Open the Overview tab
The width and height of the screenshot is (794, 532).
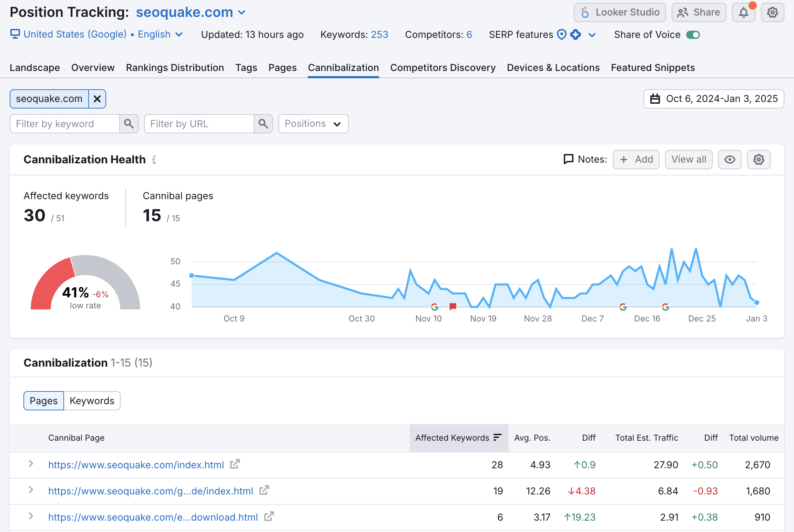click(93, 67)
